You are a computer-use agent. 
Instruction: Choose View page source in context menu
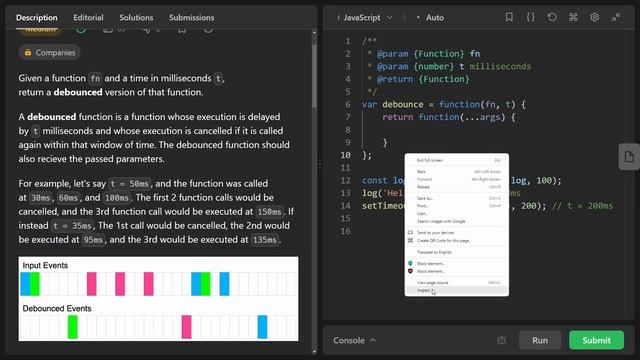(x=456, y=282)
